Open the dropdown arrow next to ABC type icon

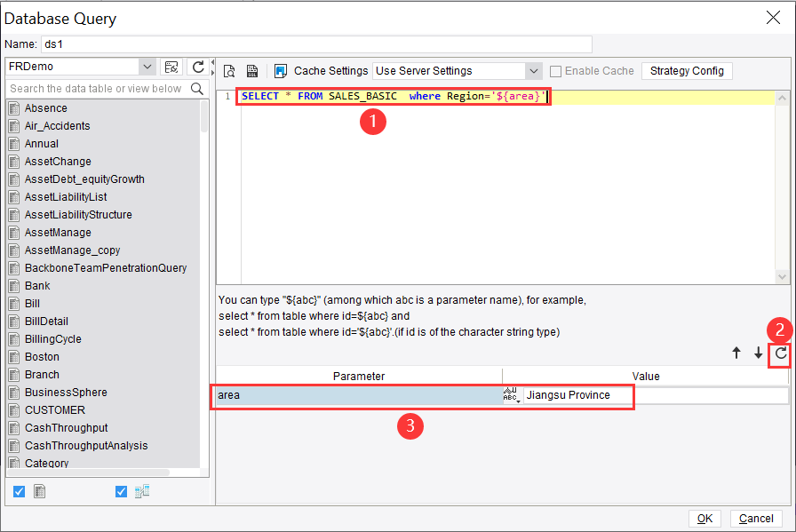[518, 400]
